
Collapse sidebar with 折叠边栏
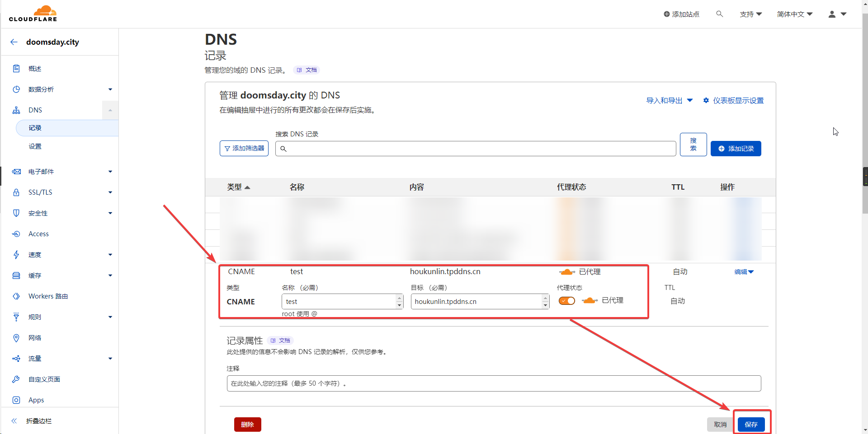coord(38,421)
